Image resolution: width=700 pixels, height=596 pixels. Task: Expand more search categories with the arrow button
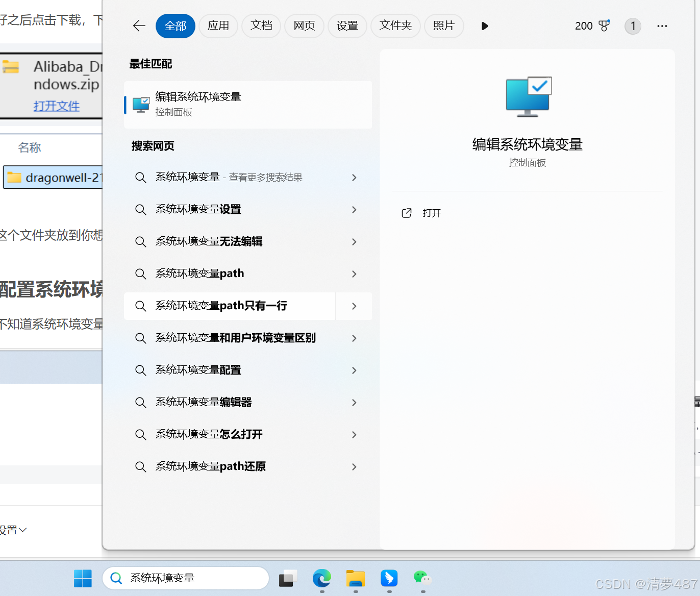(x=484, y=26)
